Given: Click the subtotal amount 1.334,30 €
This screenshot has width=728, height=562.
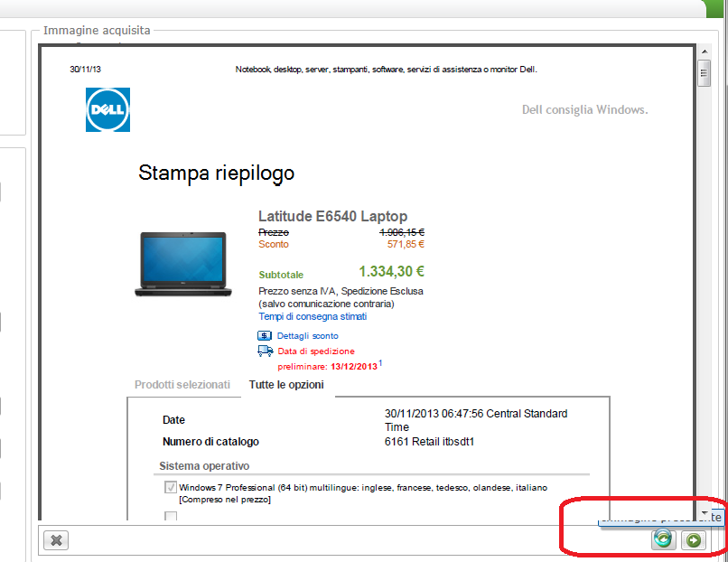Looking at the screenshot, I should coord(392,271).
